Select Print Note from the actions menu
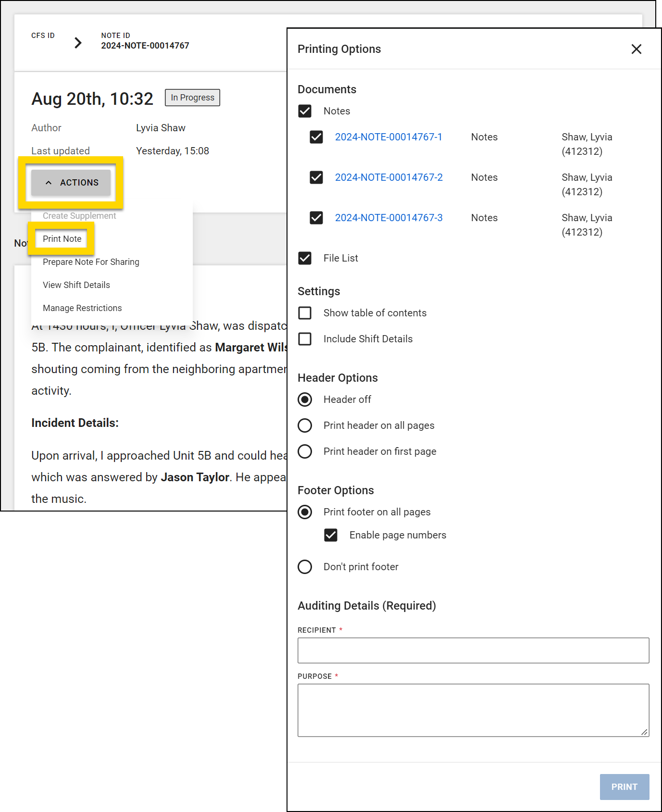 point(62,239)
